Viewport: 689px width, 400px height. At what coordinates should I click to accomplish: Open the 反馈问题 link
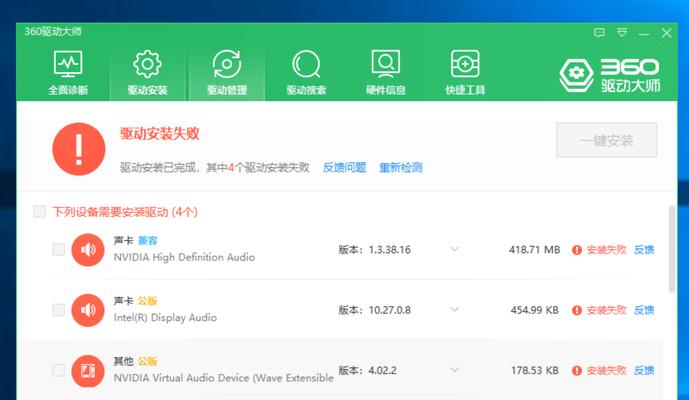pos(344,167)
